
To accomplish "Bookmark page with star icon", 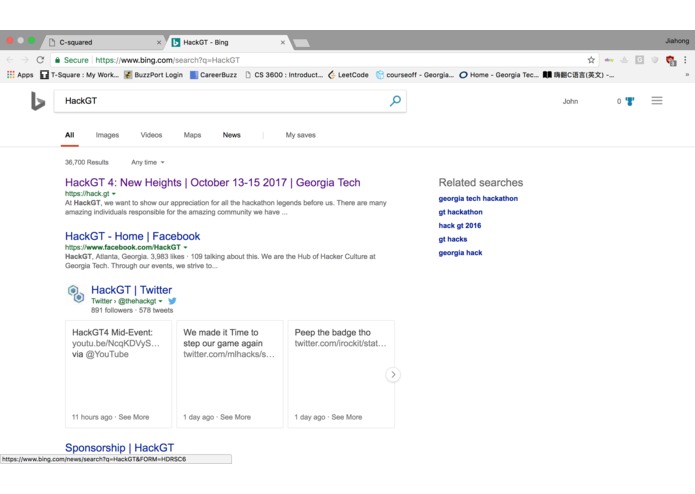I will [591, 60].
